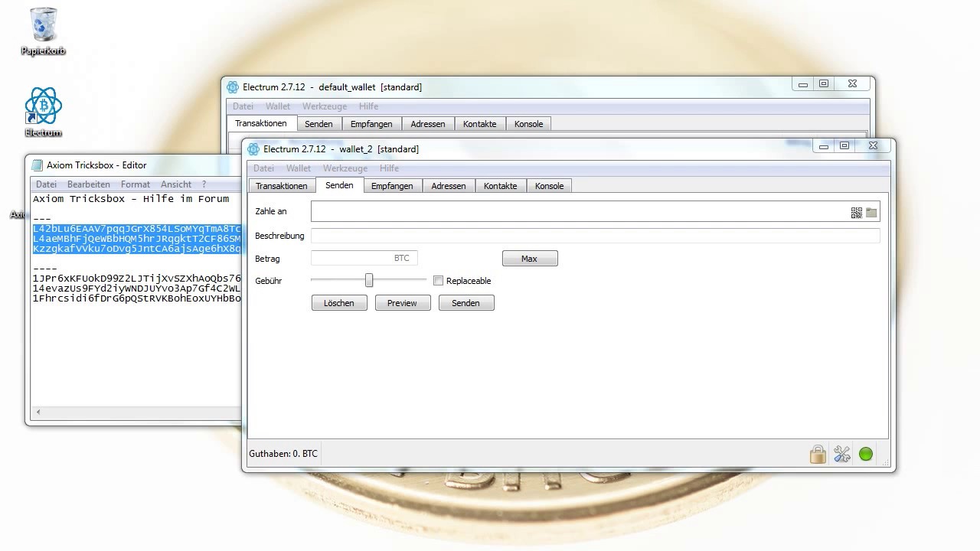Open the Empfangen tab in default_wallet
Viewport: 980px width, 551px height.
tap(371, 124)
